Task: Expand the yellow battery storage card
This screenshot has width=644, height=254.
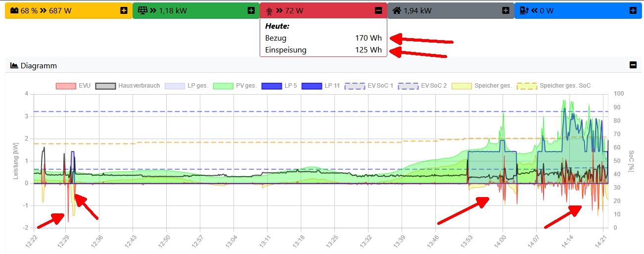Action: (123, 10)
